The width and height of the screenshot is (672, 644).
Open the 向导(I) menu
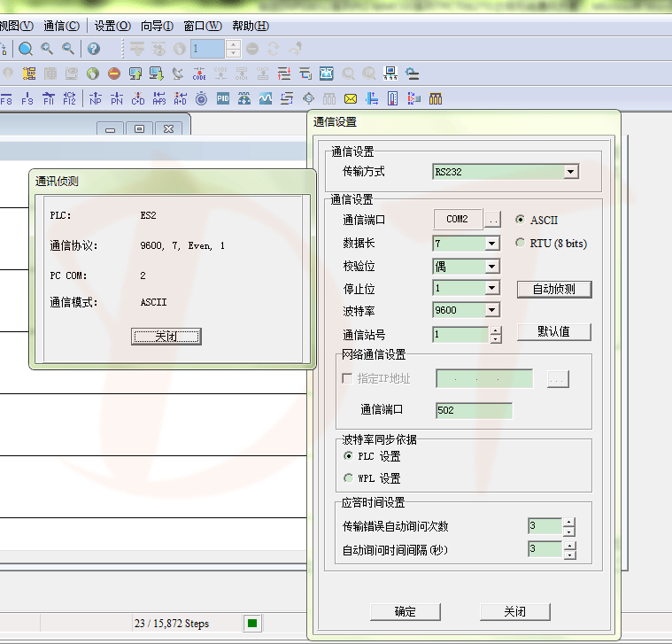pyautogui.click(x=157, y=27)
